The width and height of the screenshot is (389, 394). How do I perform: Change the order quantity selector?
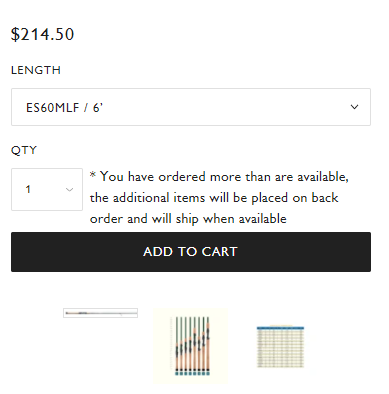[x=47, y=189]
